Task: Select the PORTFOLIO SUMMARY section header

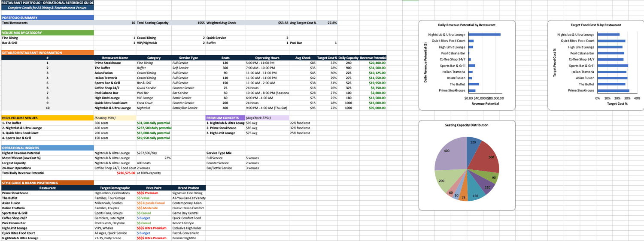Action: [47, 18]
